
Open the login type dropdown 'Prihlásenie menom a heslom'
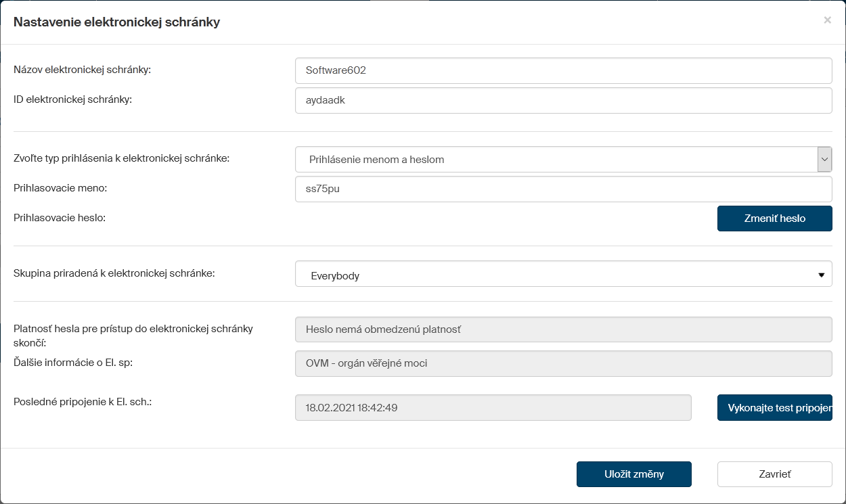[x=555, y=160]
